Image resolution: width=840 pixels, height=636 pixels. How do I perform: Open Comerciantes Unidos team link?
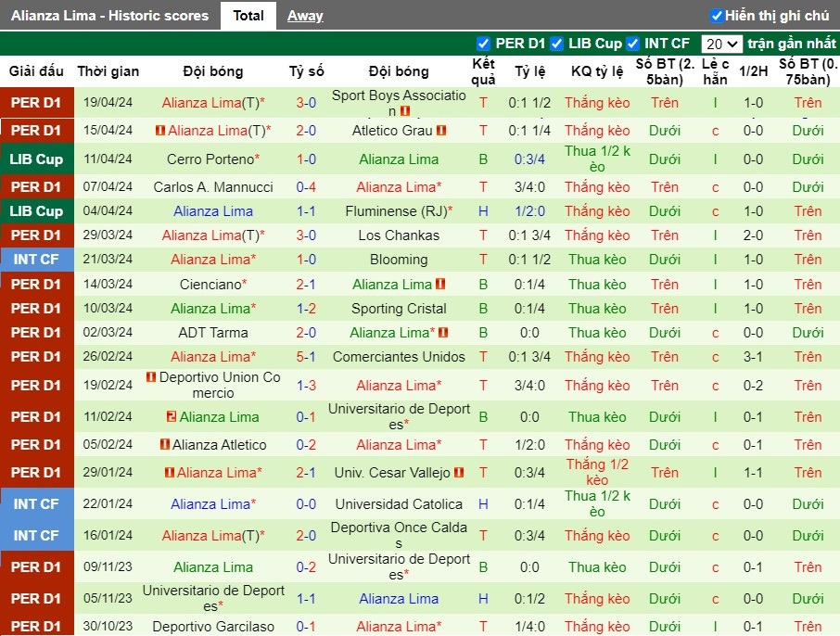tap(399, 357)
